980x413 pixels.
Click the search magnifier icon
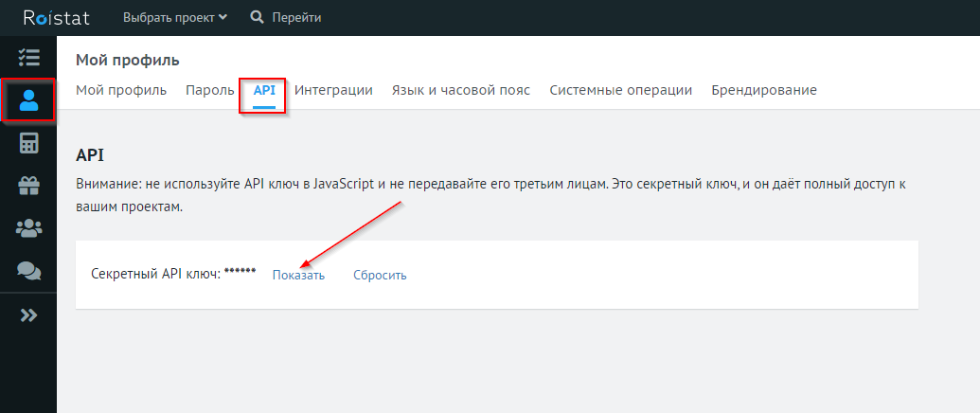tap(257, 17)
